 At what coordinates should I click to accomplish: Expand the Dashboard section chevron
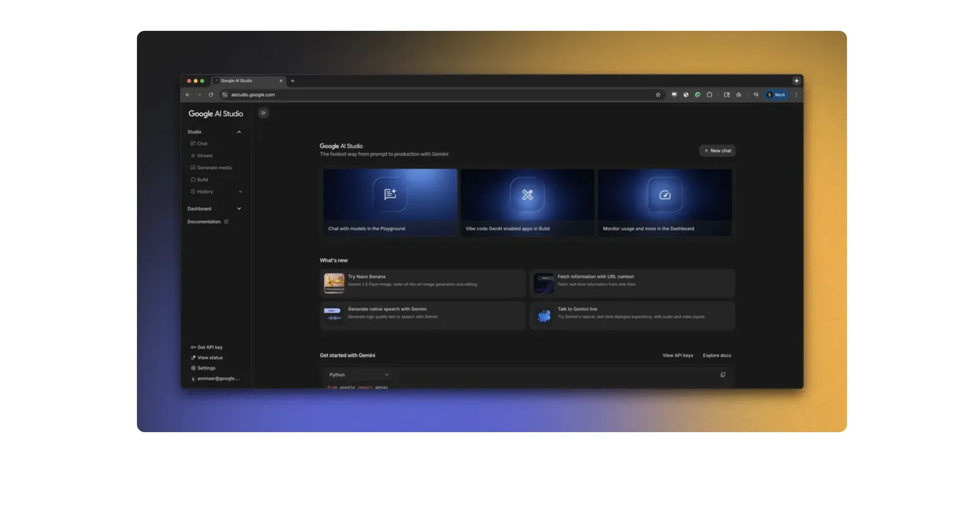point(239,208)
